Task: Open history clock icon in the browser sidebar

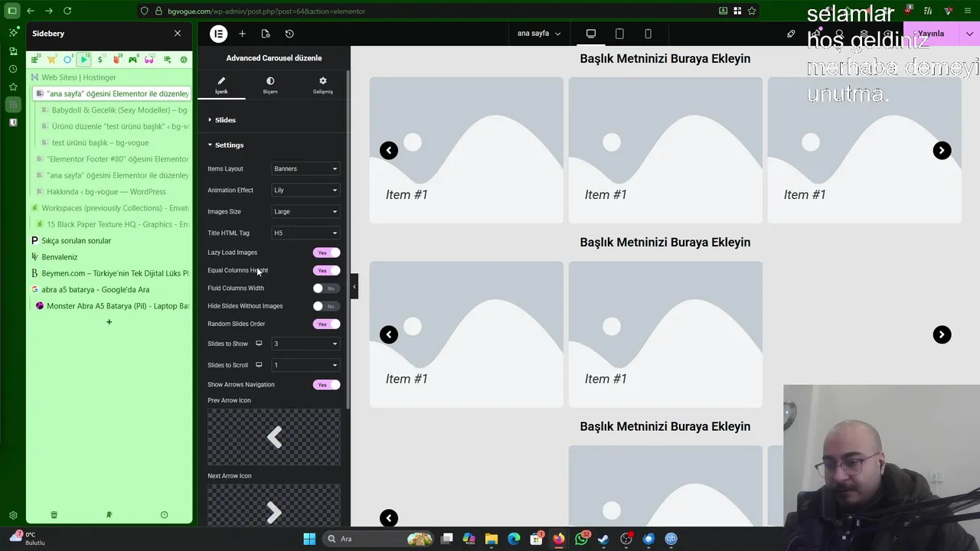Action: click(13, 69)
